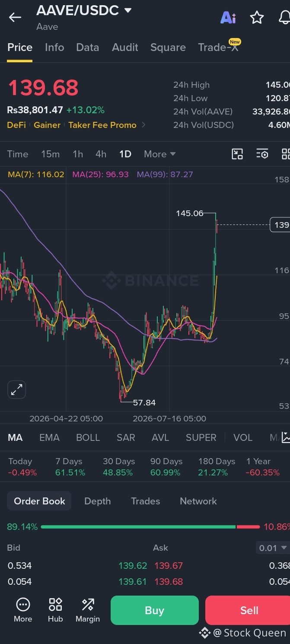The width and height of the screenshot is (290, 644).
Task: Open indicator chart settings icon
Action: pyautogui.click(x=285, y=437)
